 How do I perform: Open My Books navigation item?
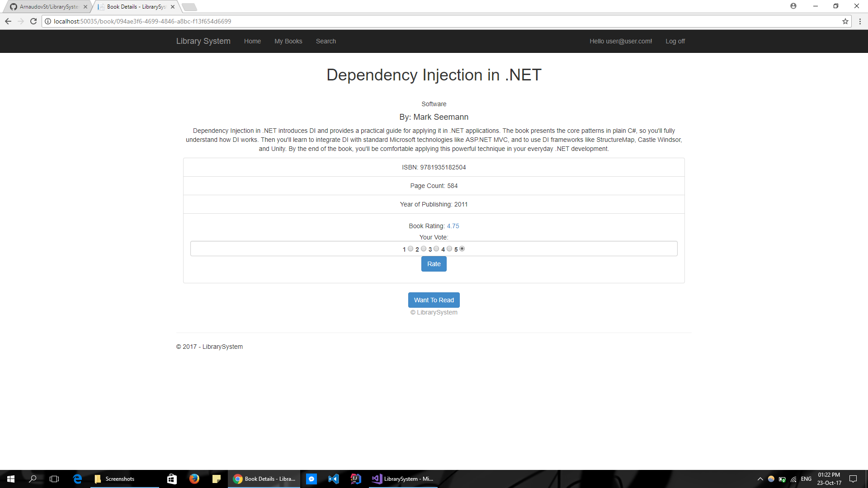tap(288, 41)
